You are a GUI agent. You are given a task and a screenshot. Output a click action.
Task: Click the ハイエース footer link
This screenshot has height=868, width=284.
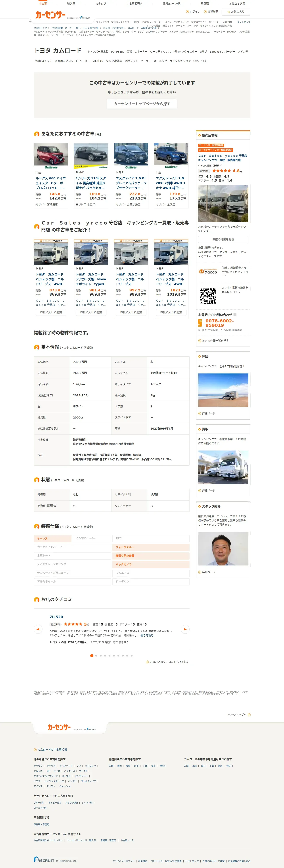(x=70, y=771)
